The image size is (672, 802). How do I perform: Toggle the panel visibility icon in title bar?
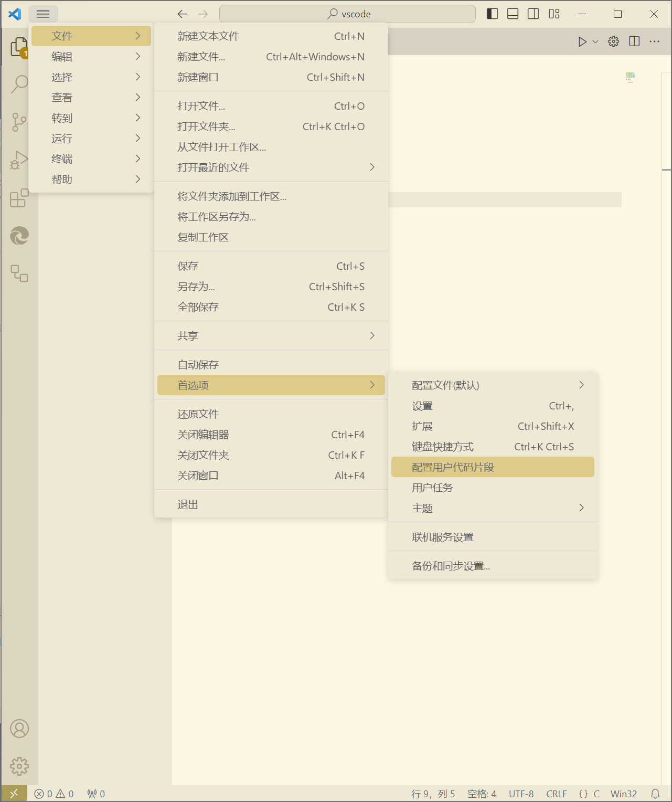tap(512, 14)
